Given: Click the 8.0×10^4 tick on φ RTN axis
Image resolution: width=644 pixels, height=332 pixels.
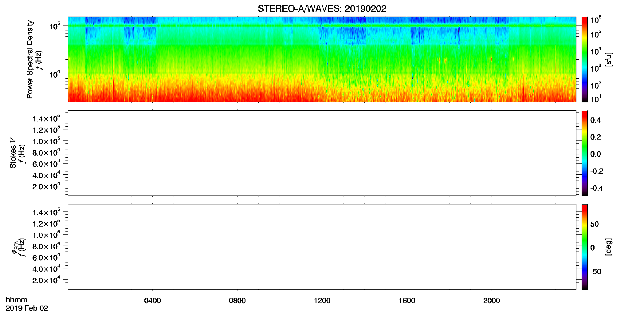Looking at the screenshot, I should click(x=46, y=246).
